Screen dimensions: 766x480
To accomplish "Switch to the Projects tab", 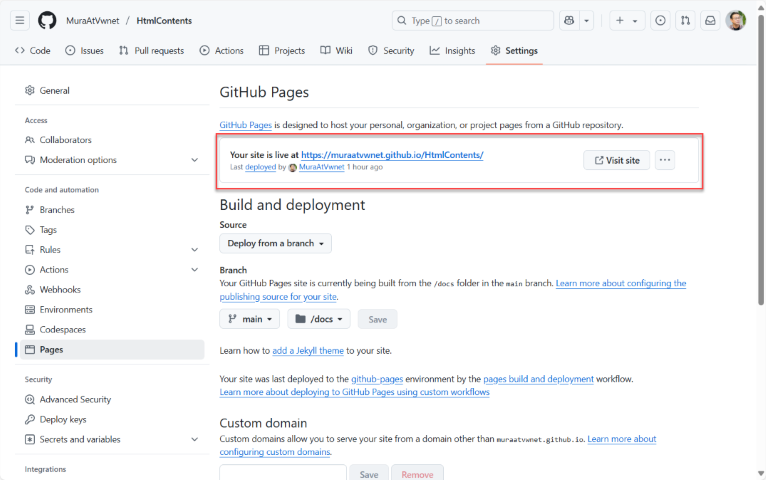I will tap(282, 50).
